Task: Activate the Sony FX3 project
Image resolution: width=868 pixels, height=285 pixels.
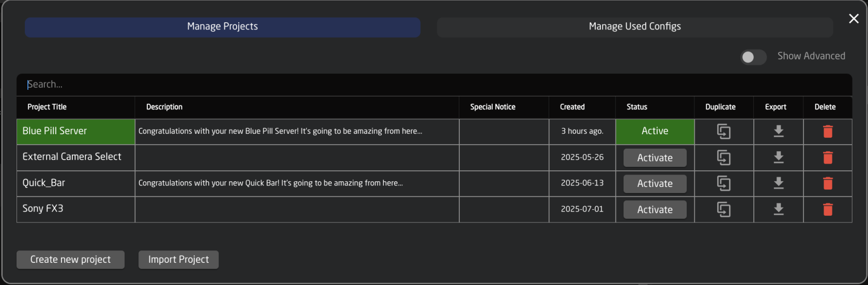Action: 655,210
